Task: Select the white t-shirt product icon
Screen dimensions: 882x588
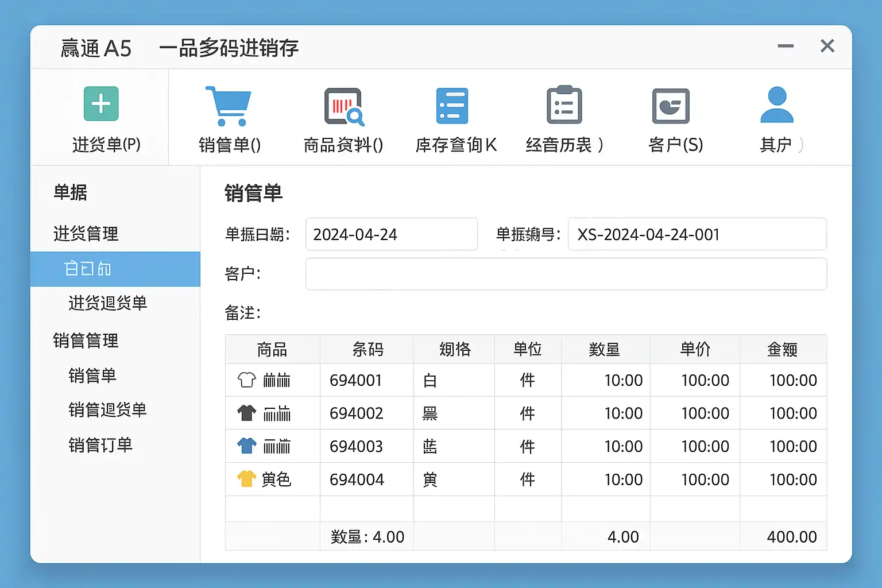Action: tap(246, 380)
